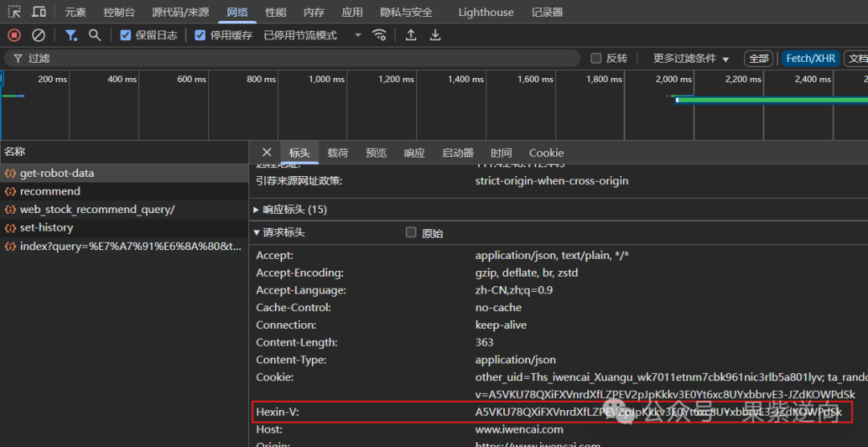Close the request details panel
868x447 pixels.
pos(267,153)
